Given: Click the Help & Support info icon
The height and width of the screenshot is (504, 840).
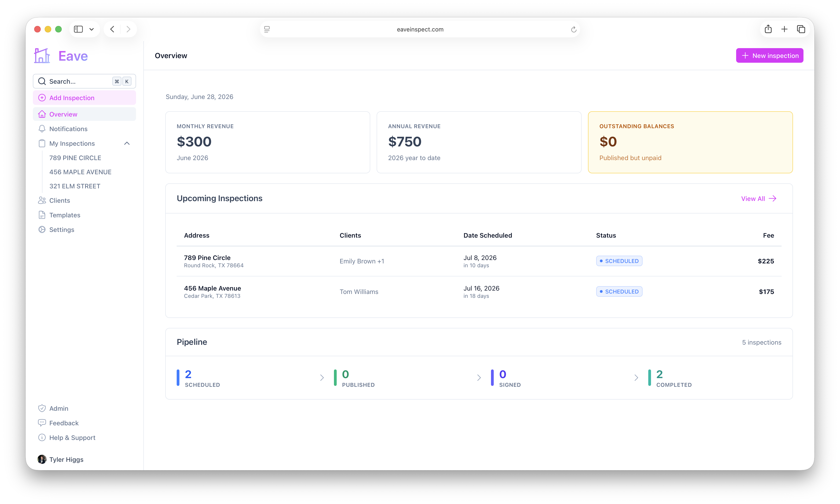Looking at the screenshot, I should click(42, 437).
